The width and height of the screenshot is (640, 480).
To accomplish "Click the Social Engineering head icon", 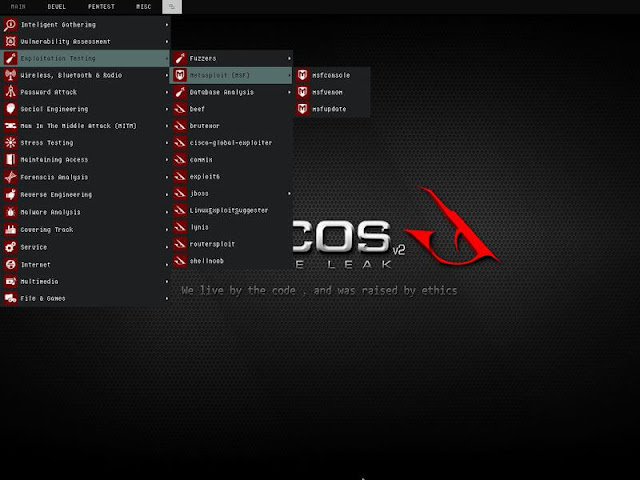I will click(x=11, y=109).
